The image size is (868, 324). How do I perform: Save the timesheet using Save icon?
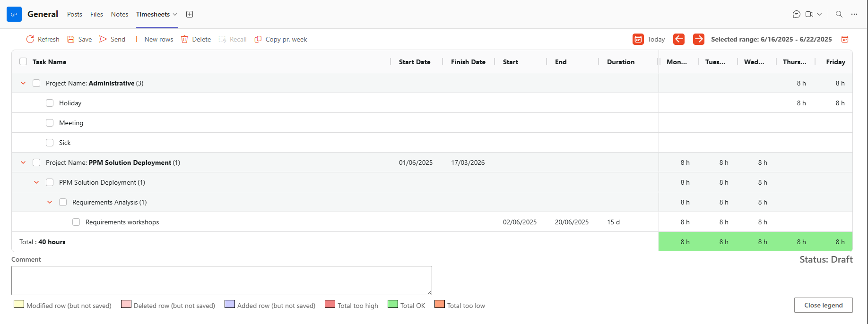pos(71,39)
